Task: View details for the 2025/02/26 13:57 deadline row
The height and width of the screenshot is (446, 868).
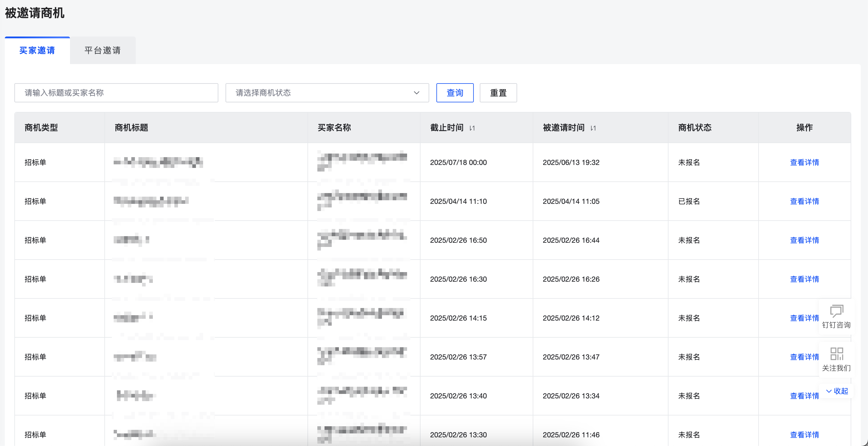Action: pyautogui.click(x=805, y=357)
